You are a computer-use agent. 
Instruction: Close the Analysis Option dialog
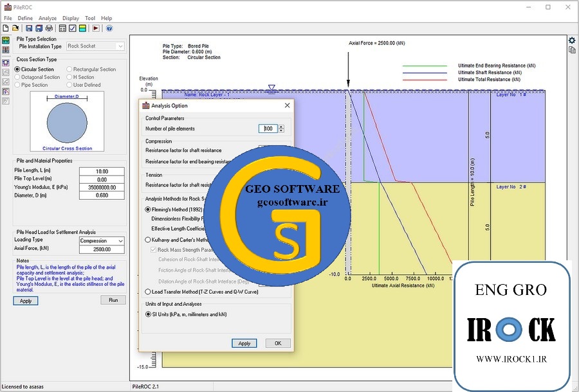click(287, 105)
